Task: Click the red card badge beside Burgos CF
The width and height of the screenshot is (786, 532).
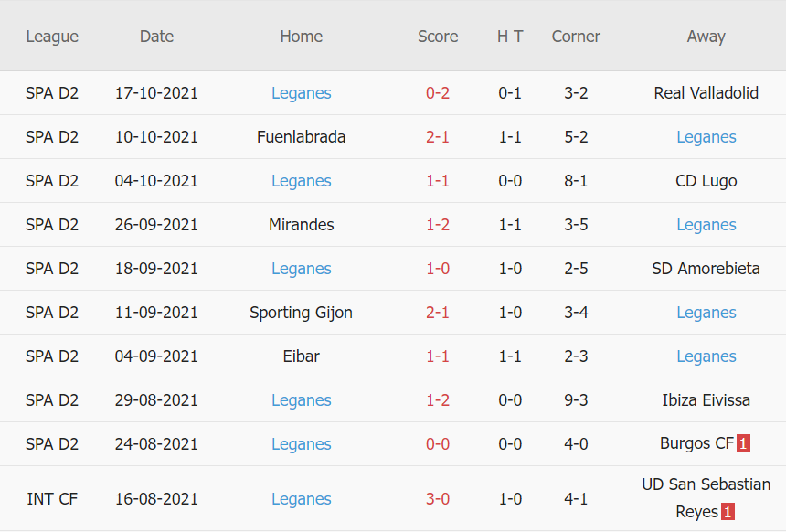Action: point(743,444)
